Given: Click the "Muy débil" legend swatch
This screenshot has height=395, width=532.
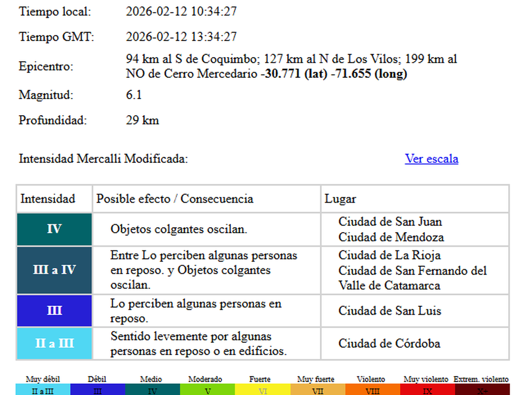Looking at the screenshot, I should (x=43, y=389).
